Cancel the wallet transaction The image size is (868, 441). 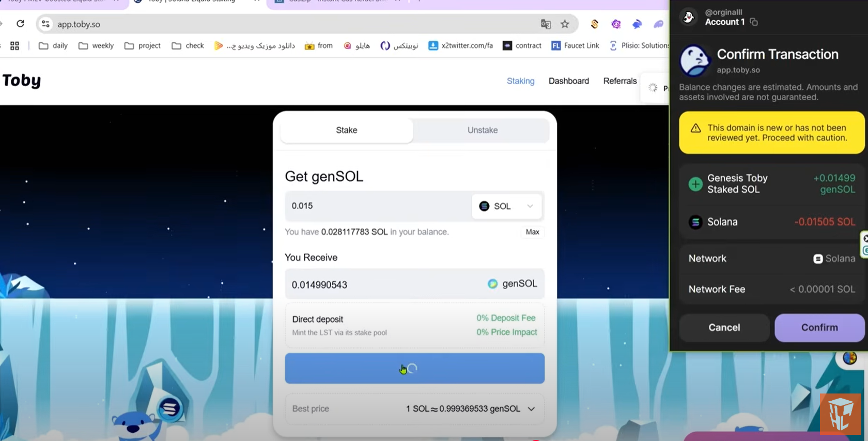click(x=724, y=327)
